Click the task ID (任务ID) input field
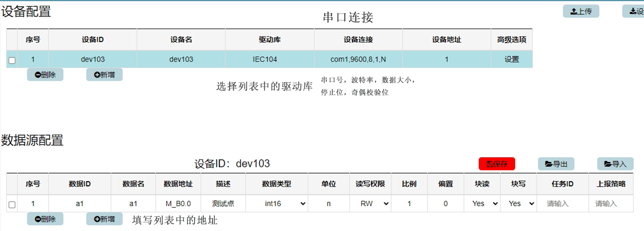This screenshot has height=231, width=644. [562, 204]
